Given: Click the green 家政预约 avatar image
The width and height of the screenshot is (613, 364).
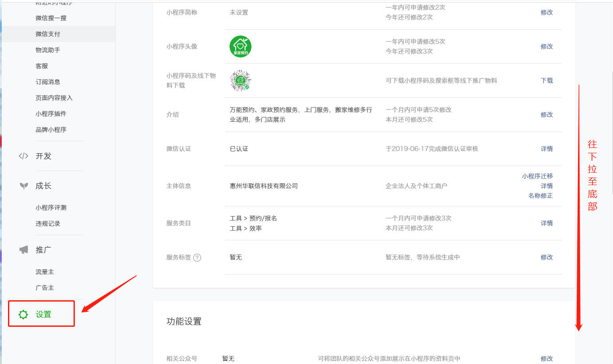Looking at the screenshot, I should [241, 46].
